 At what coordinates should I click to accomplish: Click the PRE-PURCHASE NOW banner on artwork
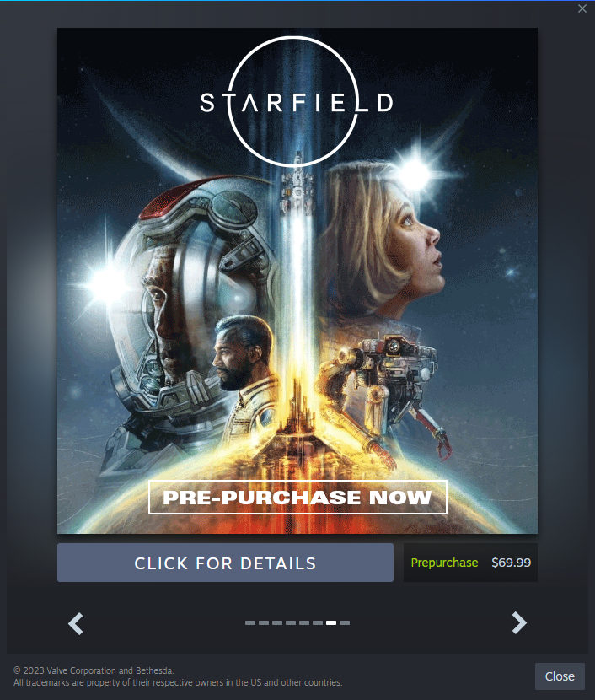[297, 498]
